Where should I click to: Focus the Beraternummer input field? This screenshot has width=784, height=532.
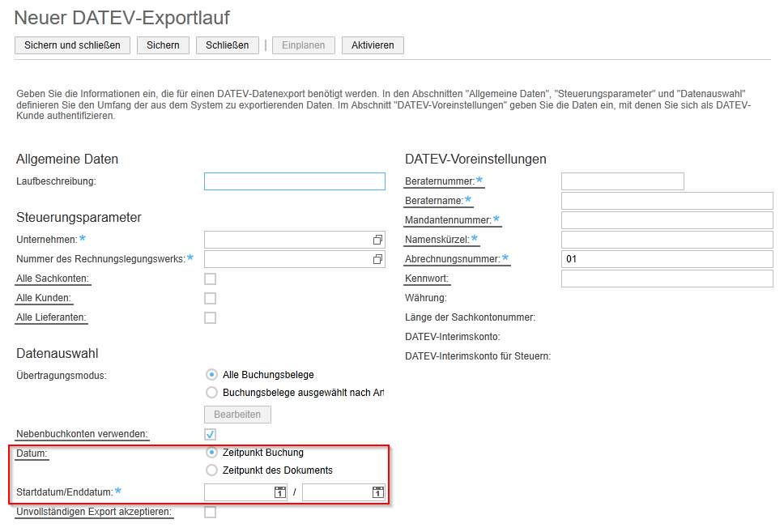pyautogui.click(x=623, y=181)
